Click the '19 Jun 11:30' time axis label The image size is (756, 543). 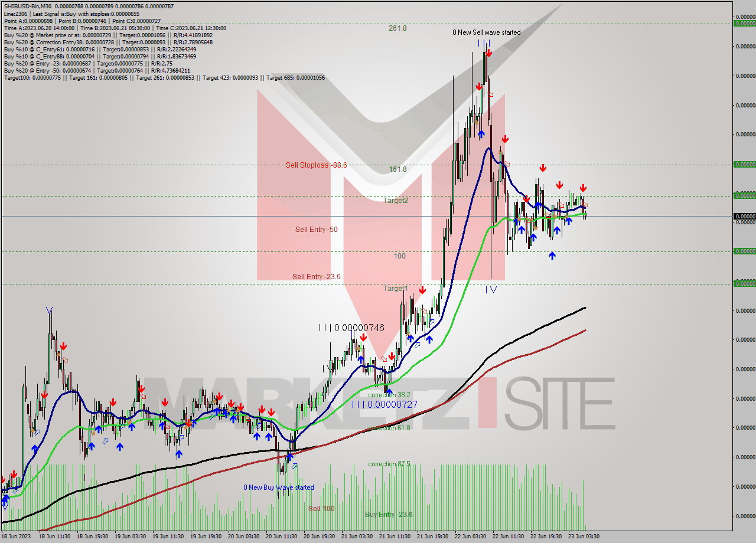coord(168,537)
